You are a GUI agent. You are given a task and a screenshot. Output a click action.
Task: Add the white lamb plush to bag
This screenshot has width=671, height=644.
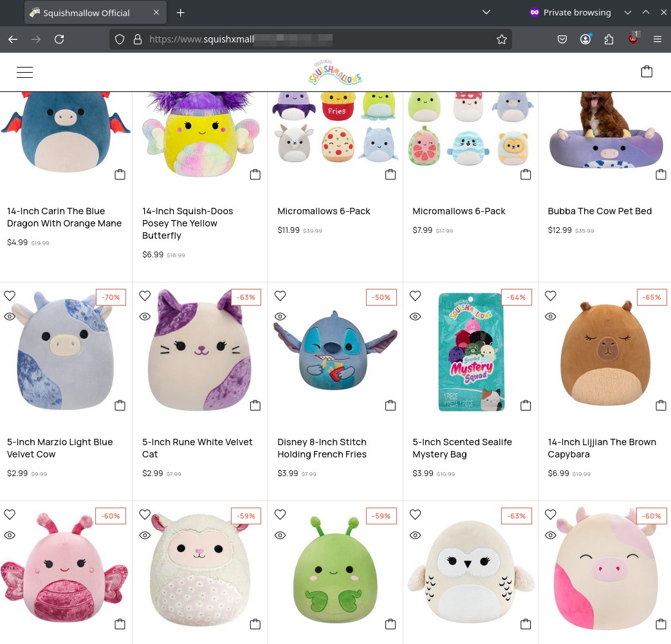click(255, 624)
